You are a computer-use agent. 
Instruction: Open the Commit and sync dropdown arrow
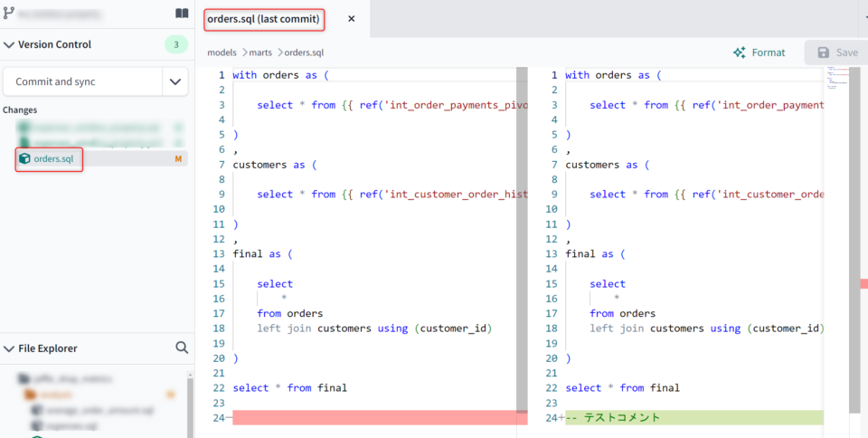pyautogui.click(x=175, y=82)
